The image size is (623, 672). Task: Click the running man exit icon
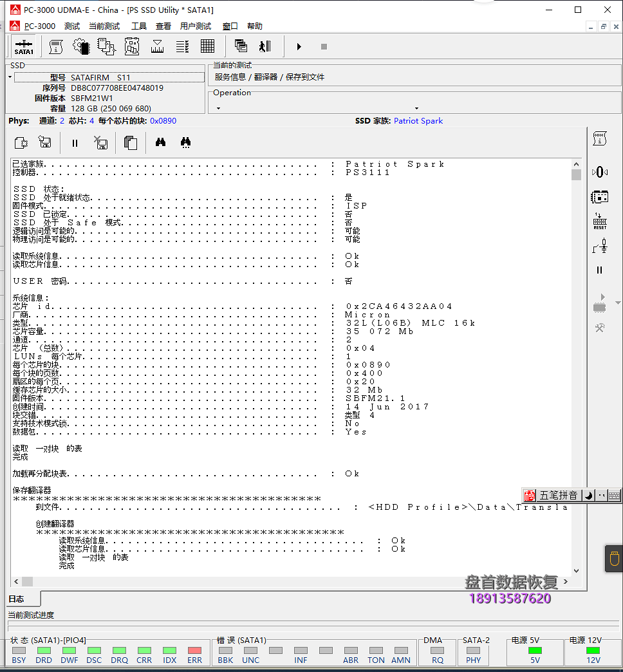click(x=266, y=46)
